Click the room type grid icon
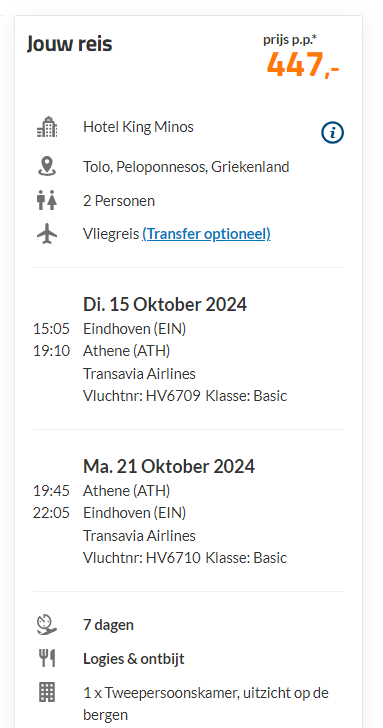Screen dimensions: 383x728 47,692
